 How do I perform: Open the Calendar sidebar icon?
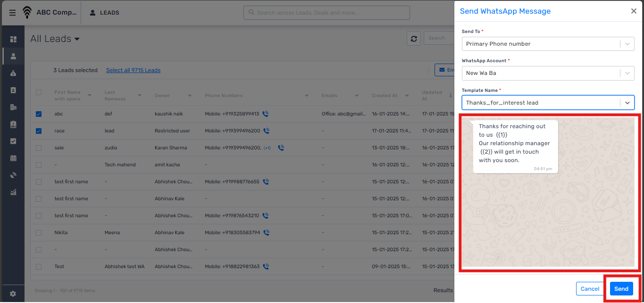[x=13, y=158]
